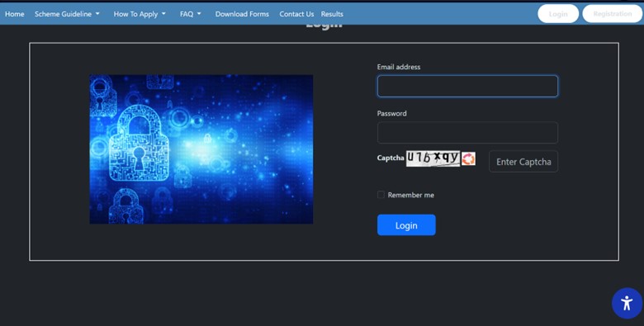Click the Email address label
Screen dimensions: 644x326
pyautogui.click(x=399, y=67)
